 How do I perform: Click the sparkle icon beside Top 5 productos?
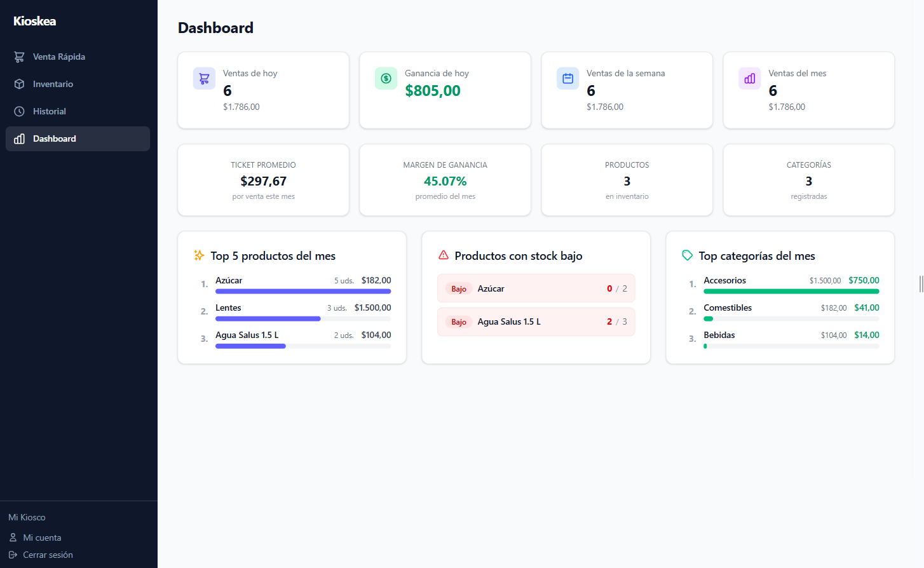pyautogui.click(x=199, y=255)
